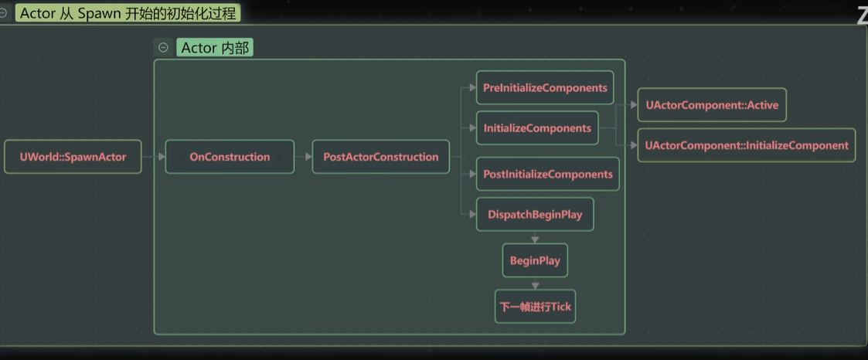Select the UActorComponent::InitializeComponent node
Image resolution: width=868 pixels, height=360 pixels.
click(x=746, y=145)
